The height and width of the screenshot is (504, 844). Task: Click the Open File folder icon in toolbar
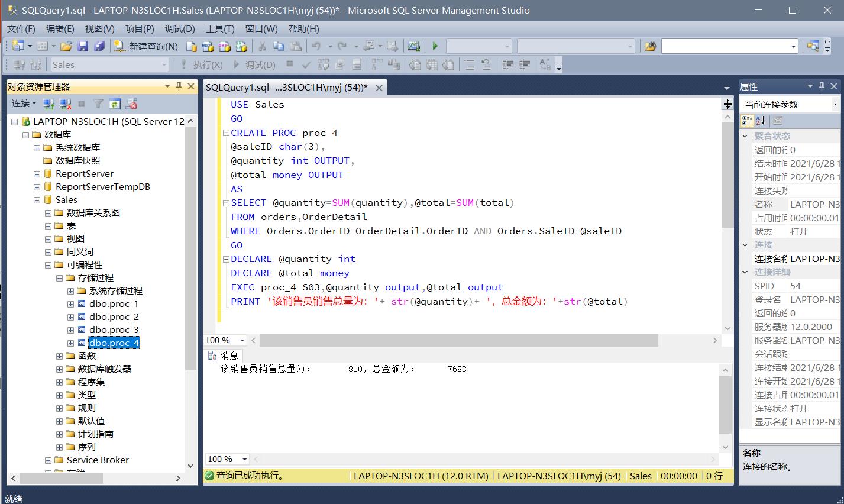[x=66, y=46]
